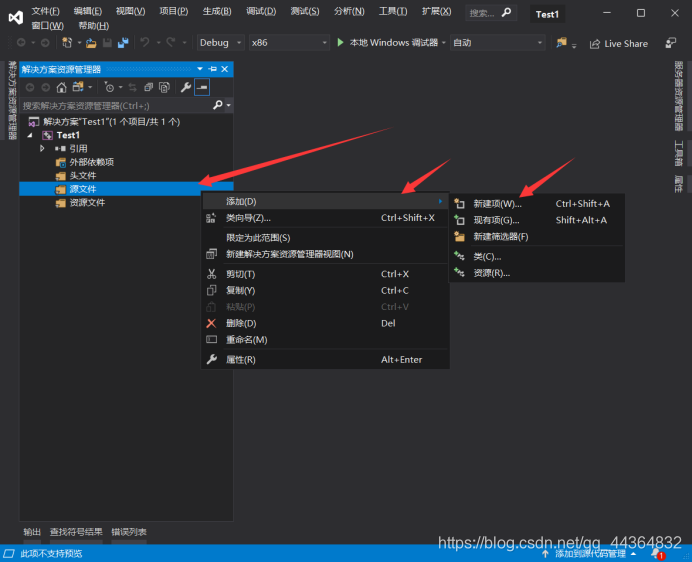Screen dimensions: 692x562
Task: Switch to the 查找符号结果 tab
Action: (x=76, y=532)
